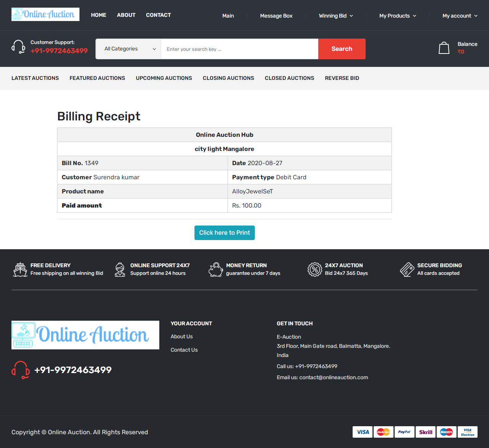Expand the Winning Bid menu
Image resolution: width=489 pixels, height=448 pixels.
pyautogui.click(x=336, y=16)
